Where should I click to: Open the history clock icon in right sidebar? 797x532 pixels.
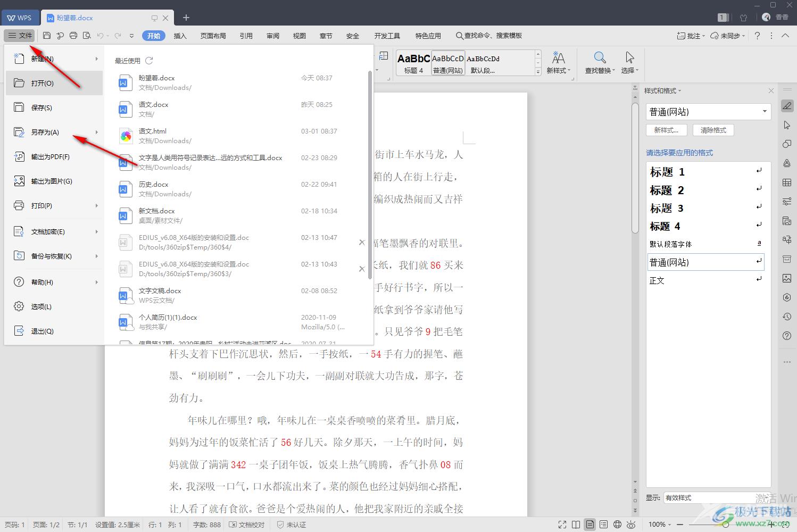point(787,317)
